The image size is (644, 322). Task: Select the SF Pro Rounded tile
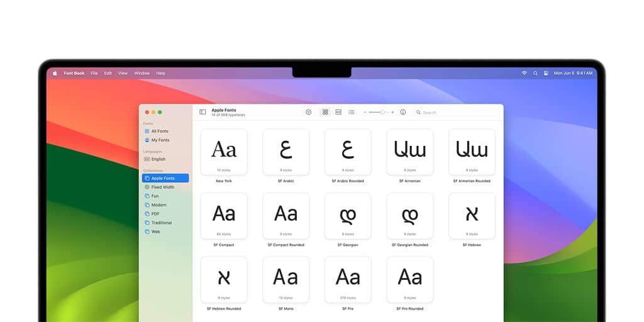pyautogui.click(x=410, y=280)
